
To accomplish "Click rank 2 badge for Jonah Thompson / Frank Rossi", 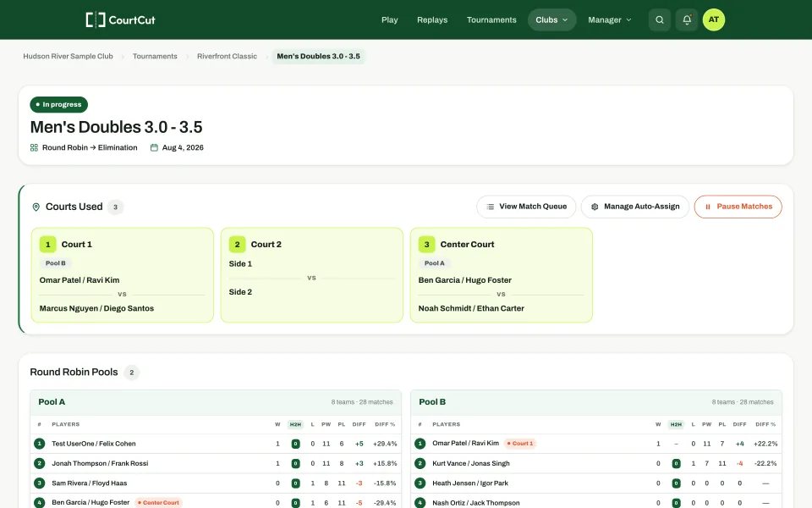I will coord(40,463).
